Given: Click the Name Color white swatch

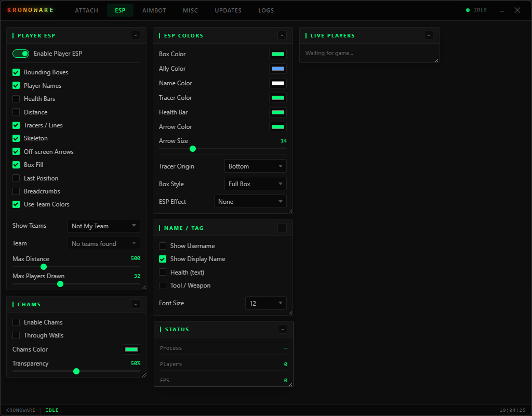Looking at the screenshot, I should tap(278, 83).
